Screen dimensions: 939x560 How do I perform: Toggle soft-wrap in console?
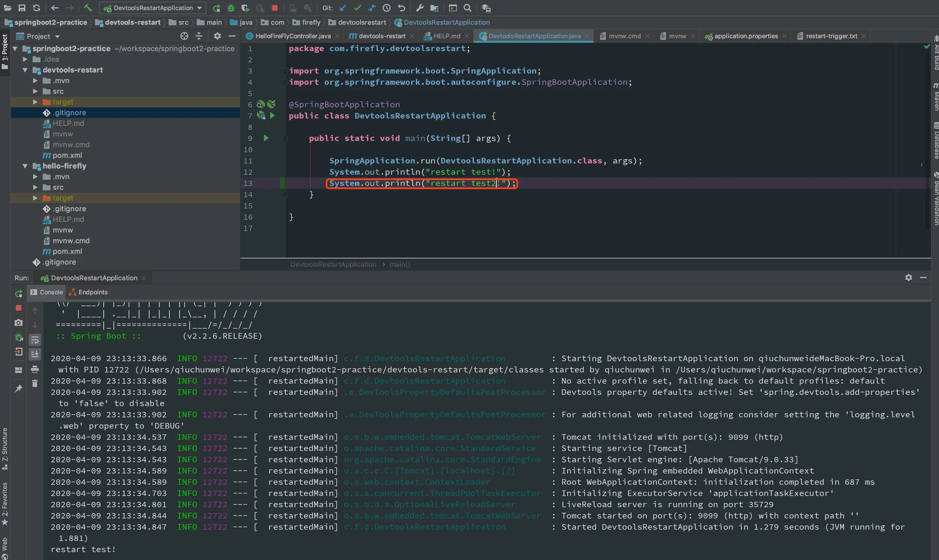tap(35, 340)
